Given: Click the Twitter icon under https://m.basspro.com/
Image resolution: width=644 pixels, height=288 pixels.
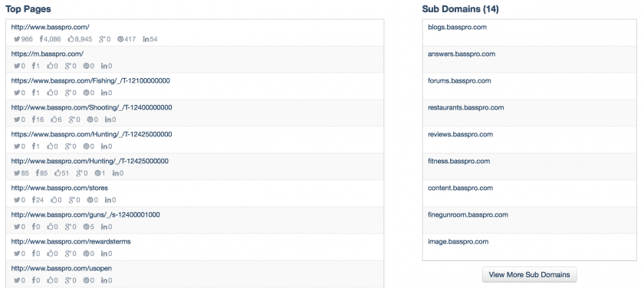Looking at the screenshot, I should tap(17, 66).
